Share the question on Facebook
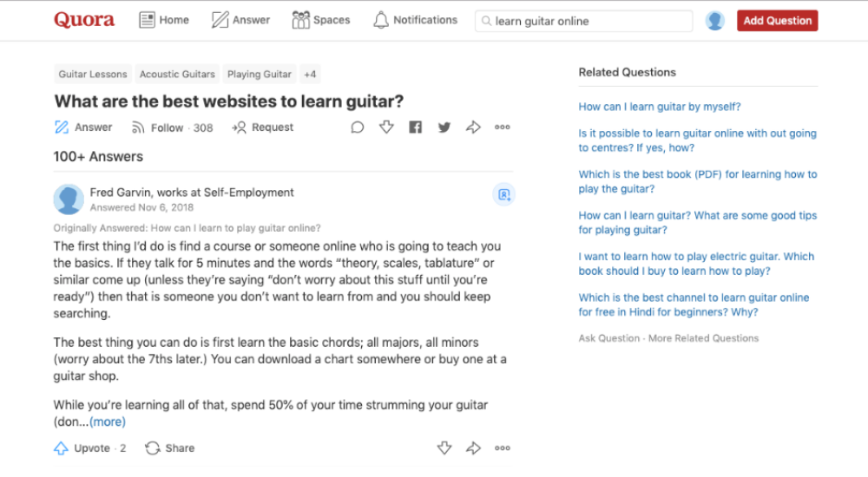 pos(415,127)
